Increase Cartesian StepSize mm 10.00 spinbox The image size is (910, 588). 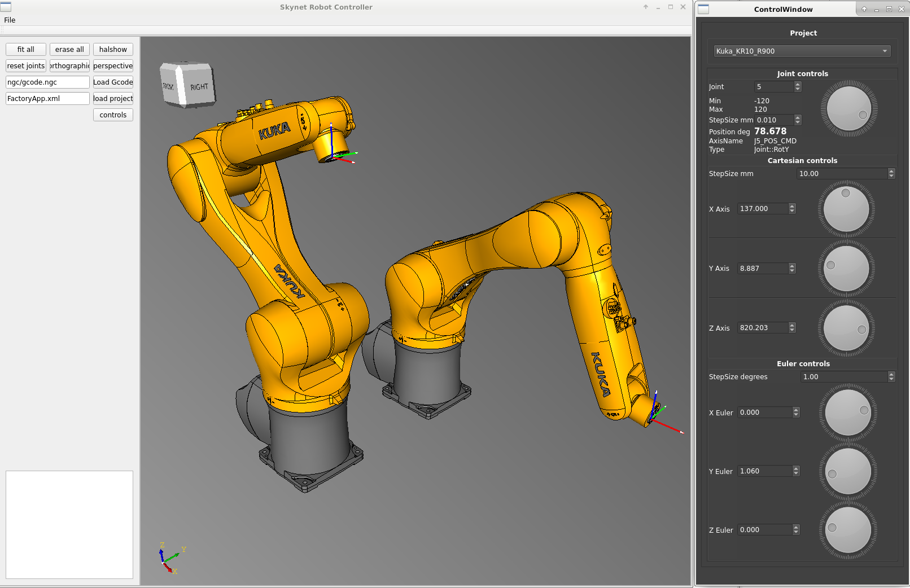click(x=891, y=171)
